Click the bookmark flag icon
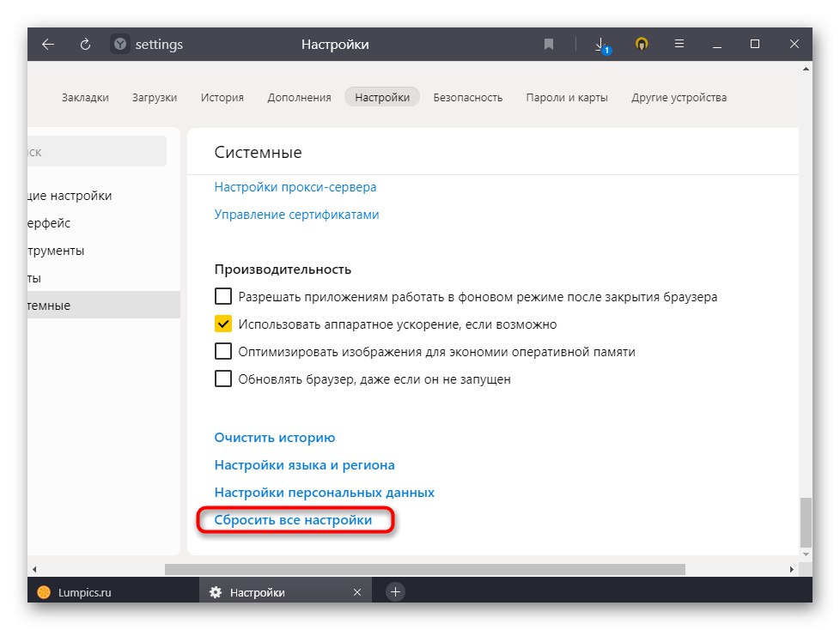Image resolution: width=840 pixels, height=630 pixels. click(x=548, y=44)
